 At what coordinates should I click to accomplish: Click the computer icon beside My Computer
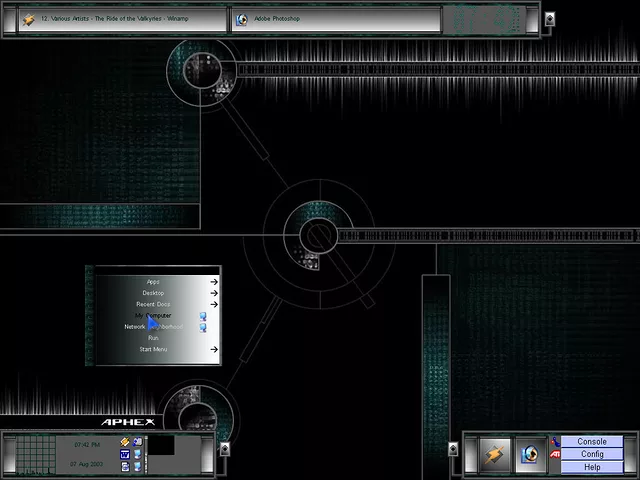(x=202, y=316)
